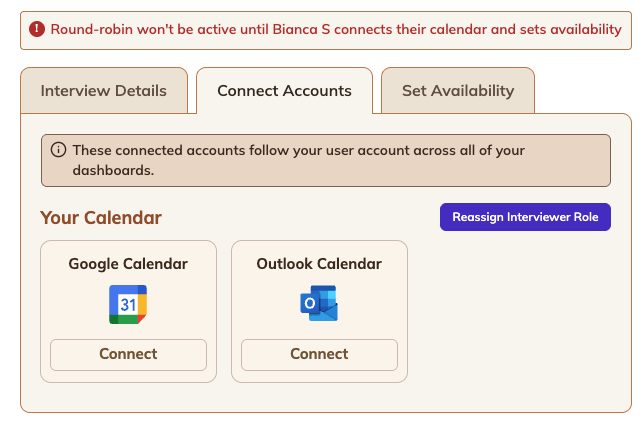Click the info circle icon in the notice

point(59,150)
